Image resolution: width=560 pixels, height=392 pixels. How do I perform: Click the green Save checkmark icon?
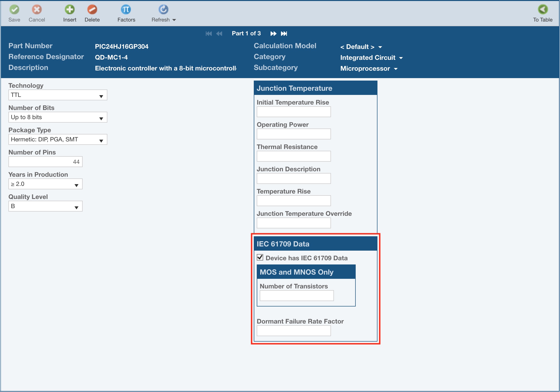coord(14,10)
